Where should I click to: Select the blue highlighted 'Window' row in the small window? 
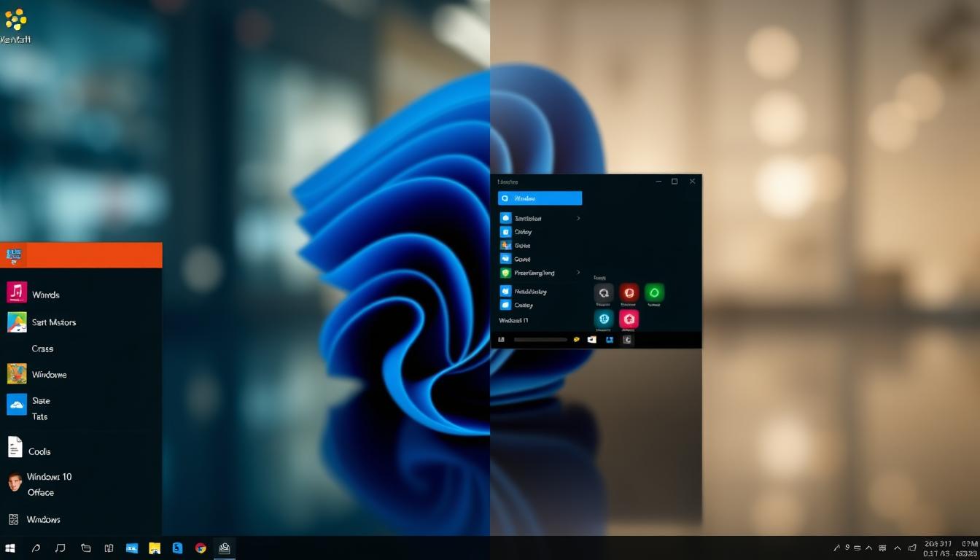(x=540, y=198)
